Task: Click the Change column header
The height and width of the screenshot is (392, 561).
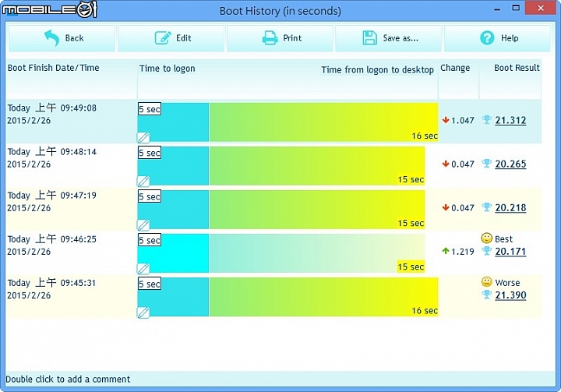Action: [455, 68]
